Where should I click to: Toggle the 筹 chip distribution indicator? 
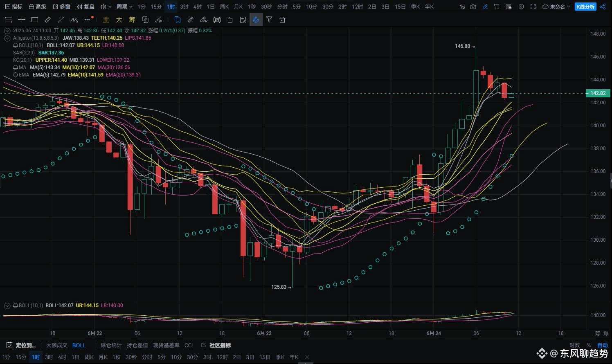(132, 20)
